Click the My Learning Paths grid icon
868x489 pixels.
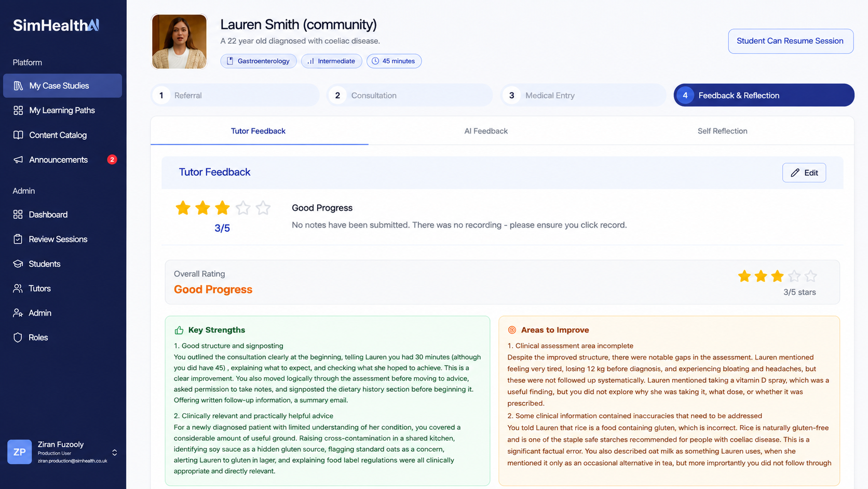[18, 110]
